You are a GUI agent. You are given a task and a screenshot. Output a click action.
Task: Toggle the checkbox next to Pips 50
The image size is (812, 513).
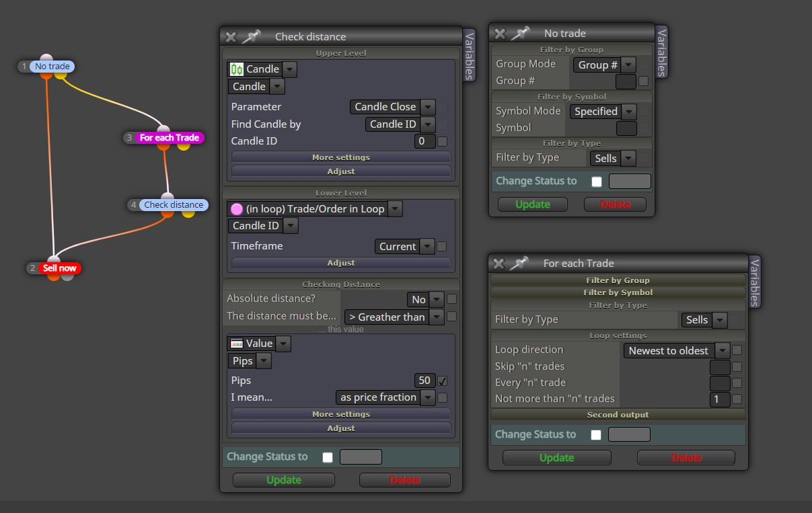[x=443, y=381]
